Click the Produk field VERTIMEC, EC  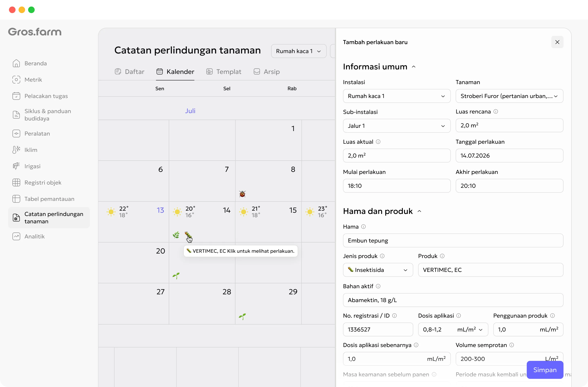490,270
